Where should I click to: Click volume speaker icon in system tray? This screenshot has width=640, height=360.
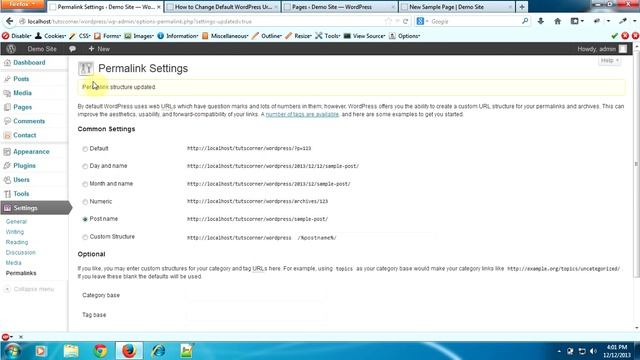593,351
